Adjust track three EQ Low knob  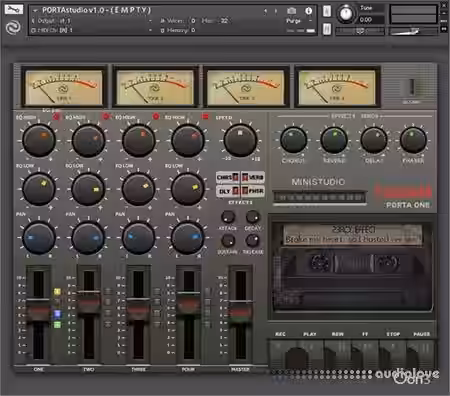(138, 189)
